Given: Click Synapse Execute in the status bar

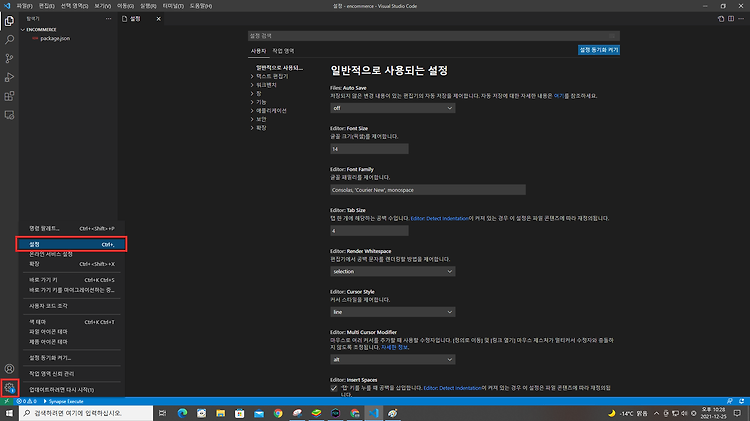Looking at the screenshot, I should 64,401.
